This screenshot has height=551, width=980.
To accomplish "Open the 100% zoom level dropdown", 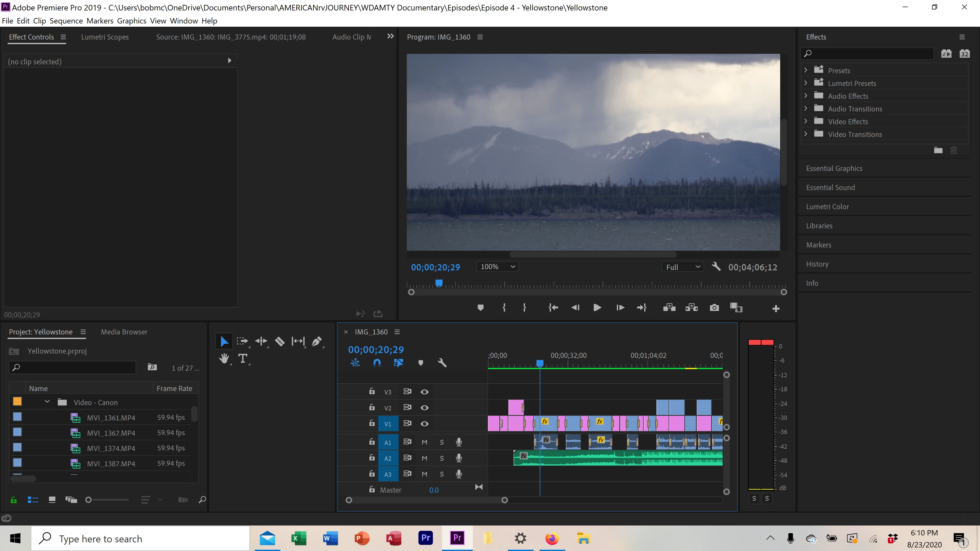I will (497, 267).
